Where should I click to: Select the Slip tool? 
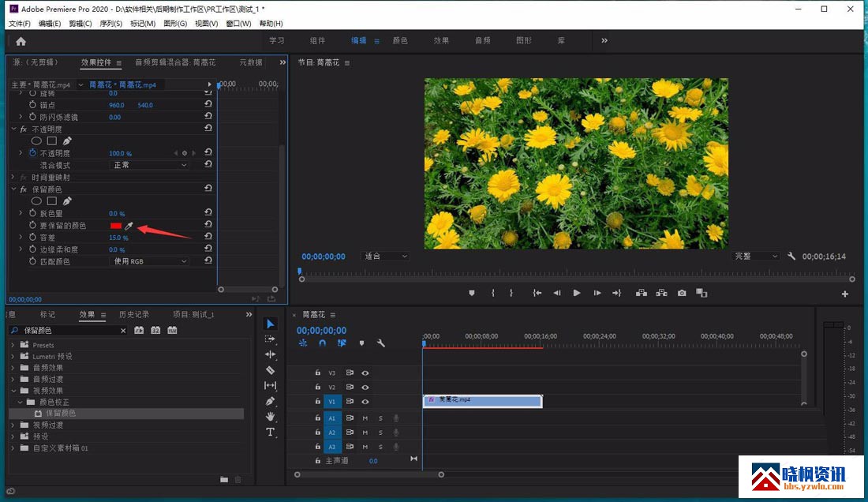270,385
